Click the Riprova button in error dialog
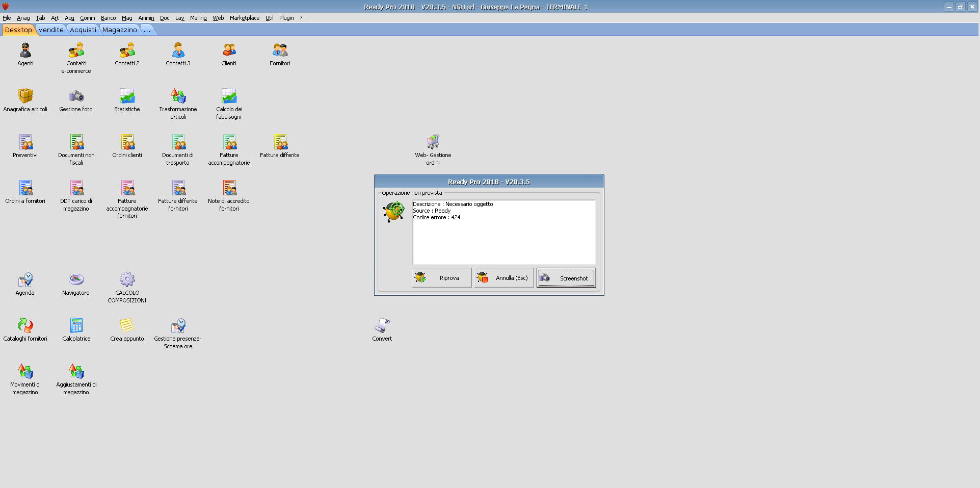 coord(442,278)
